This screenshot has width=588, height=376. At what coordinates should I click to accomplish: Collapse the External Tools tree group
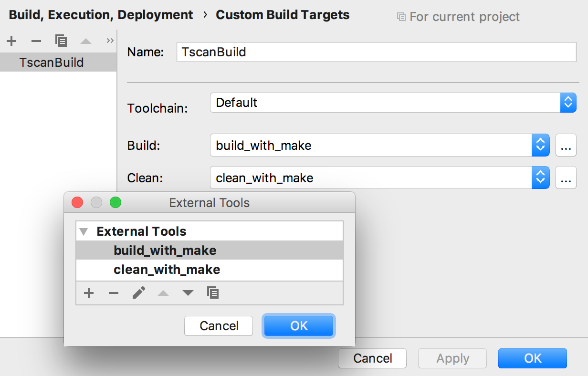click(84, 232)
